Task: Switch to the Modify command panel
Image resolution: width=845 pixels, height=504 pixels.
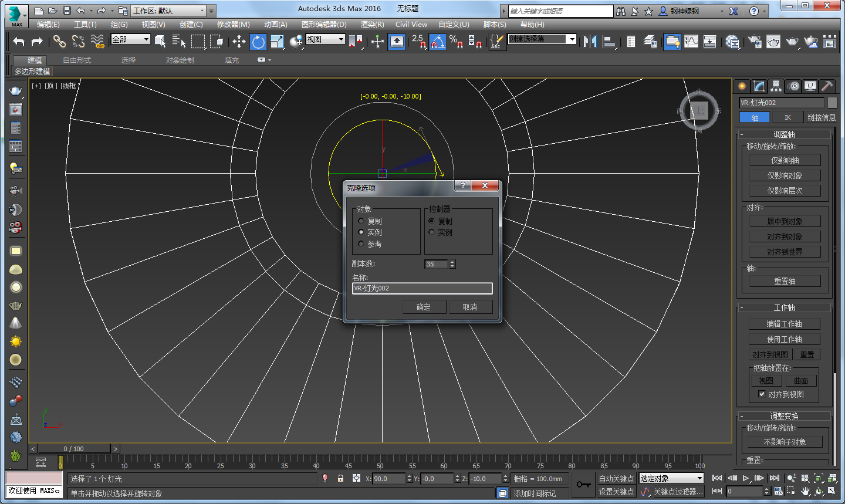Action: (x=759, y=86)
